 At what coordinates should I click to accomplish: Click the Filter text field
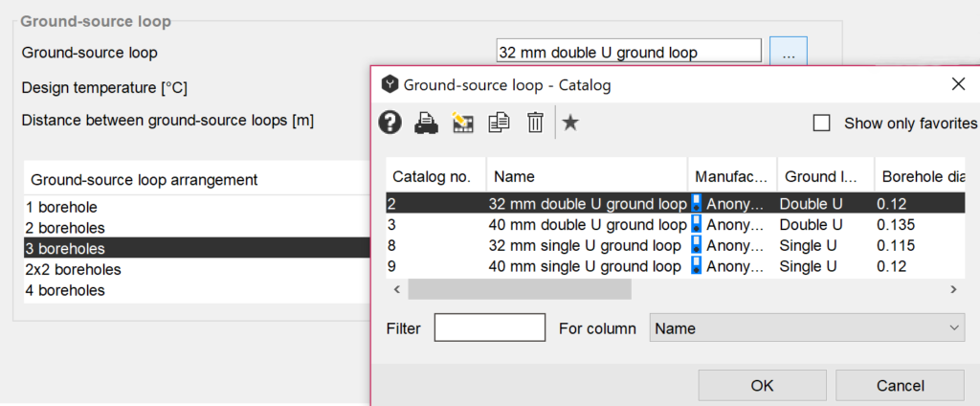489,328
